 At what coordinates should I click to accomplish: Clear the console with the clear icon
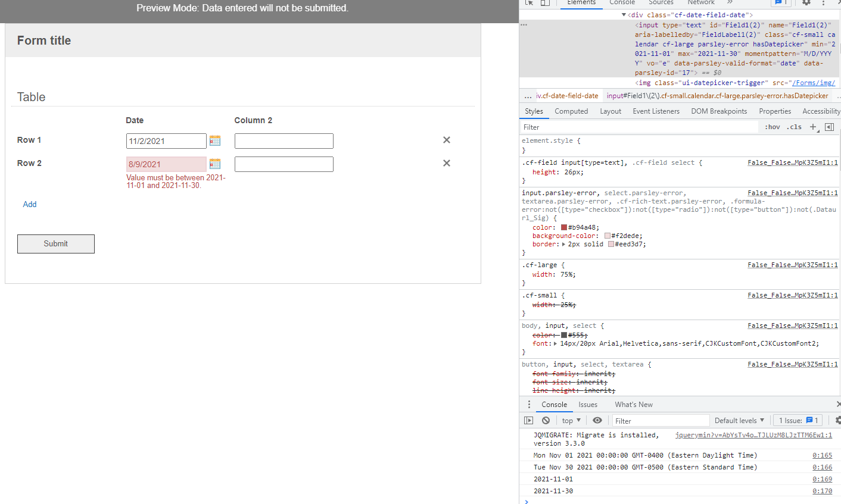546,420
